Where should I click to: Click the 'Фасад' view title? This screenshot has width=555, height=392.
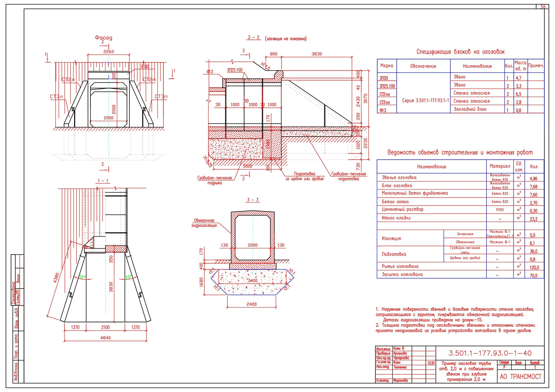(103, 38)
